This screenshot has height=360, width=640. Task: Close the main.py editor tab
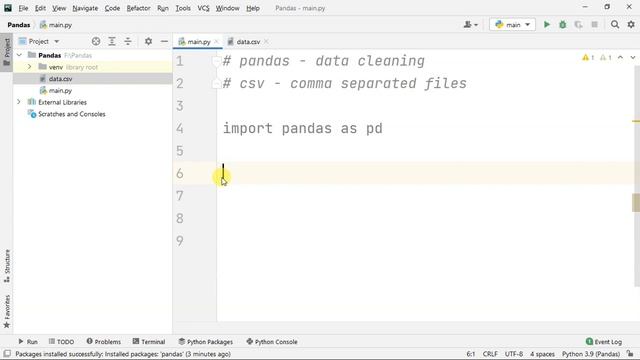click(216, 42)
